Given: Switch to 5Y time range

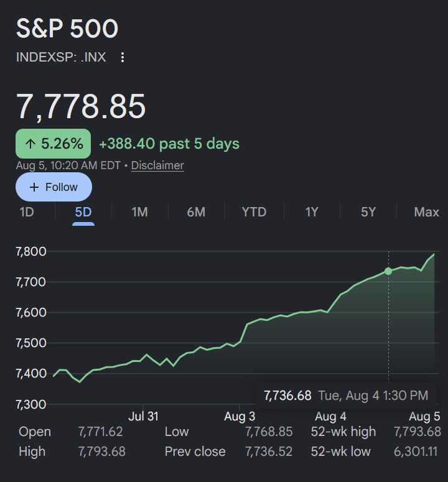Looking at the screenshot, I should (368, 212).
